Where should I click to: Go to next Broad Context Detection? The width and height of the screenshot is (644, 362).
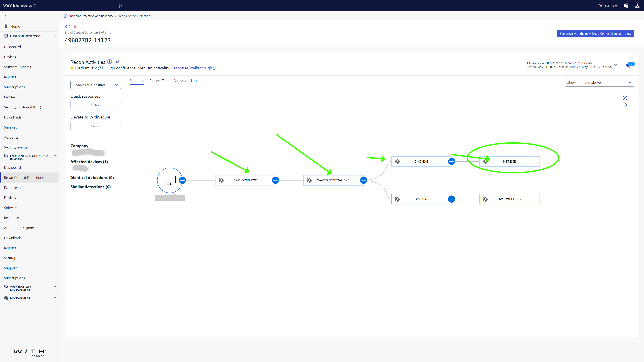(115, 33)
